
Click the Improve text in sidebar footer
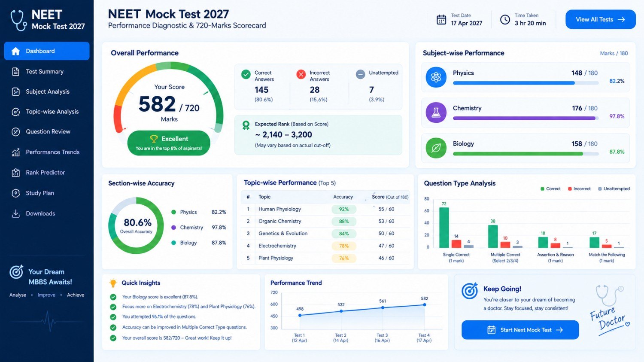pyautogui.click(x=46, y=295)
